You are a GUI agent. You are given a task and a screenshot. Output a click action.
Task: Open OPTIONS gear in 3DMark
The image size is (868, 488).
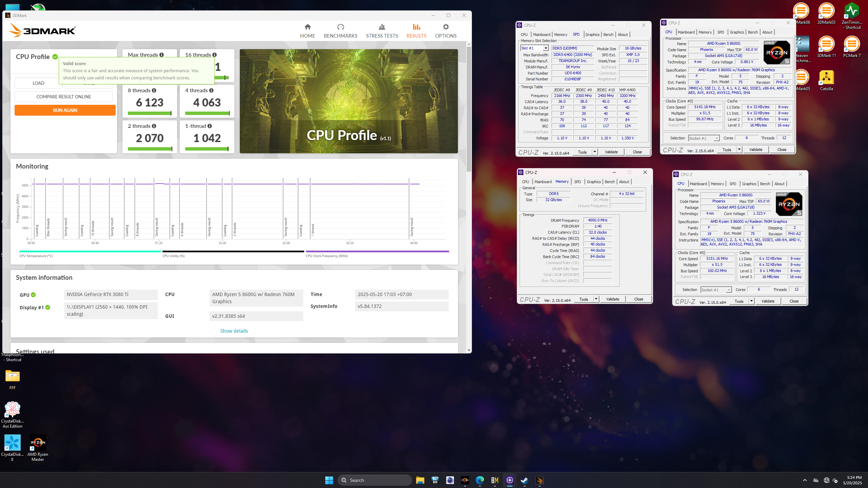click(445, 31)
